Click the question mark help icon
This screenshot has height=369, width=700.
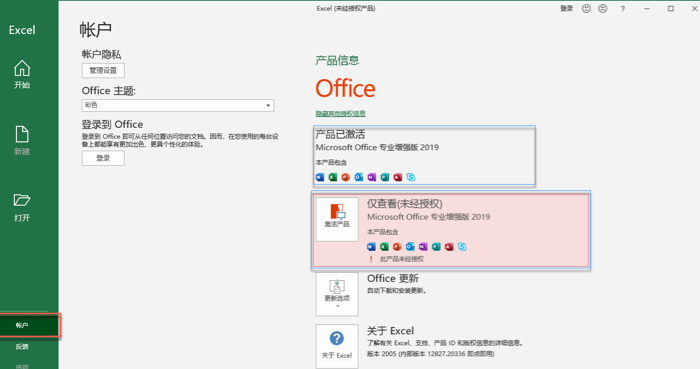623,8
